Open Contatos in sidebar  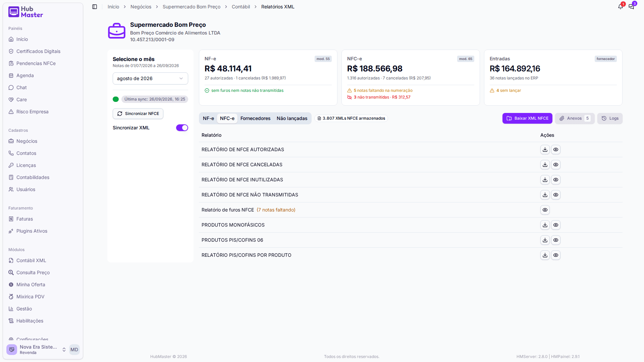tap(43, 153)
